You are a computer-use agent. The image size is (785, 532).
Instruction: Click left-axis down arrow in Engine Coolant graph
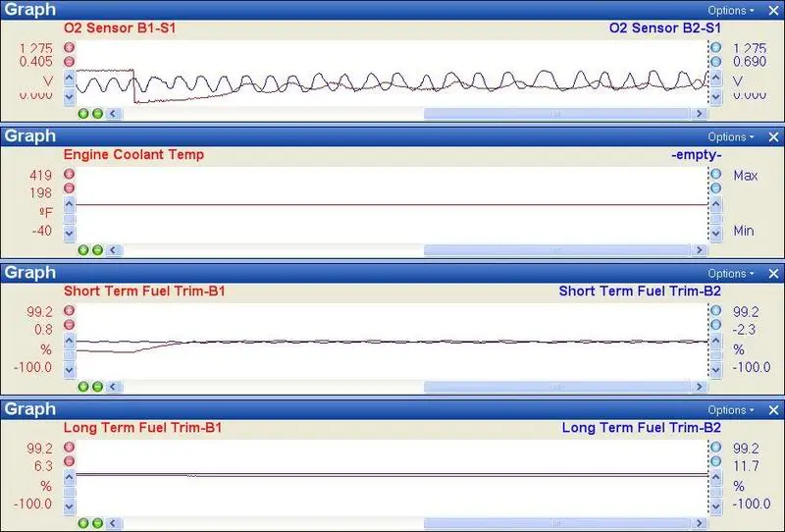pyautogui.click(x=69, y=233)
